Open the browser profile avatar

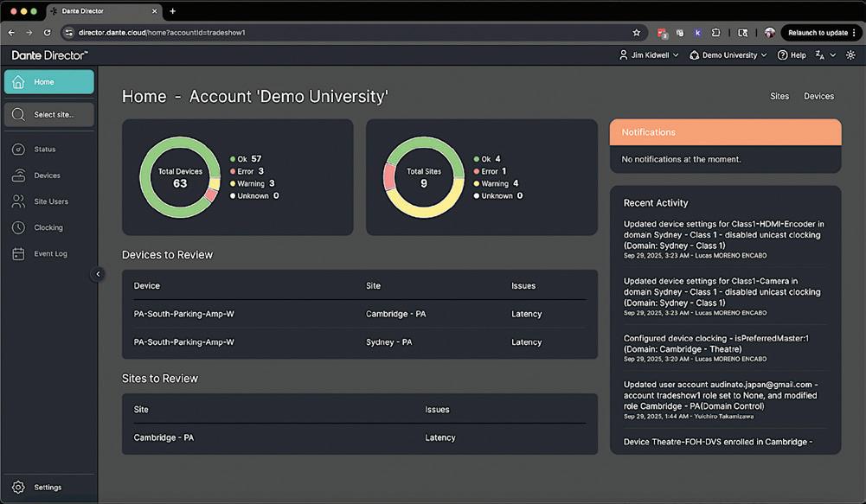point(769,33)
